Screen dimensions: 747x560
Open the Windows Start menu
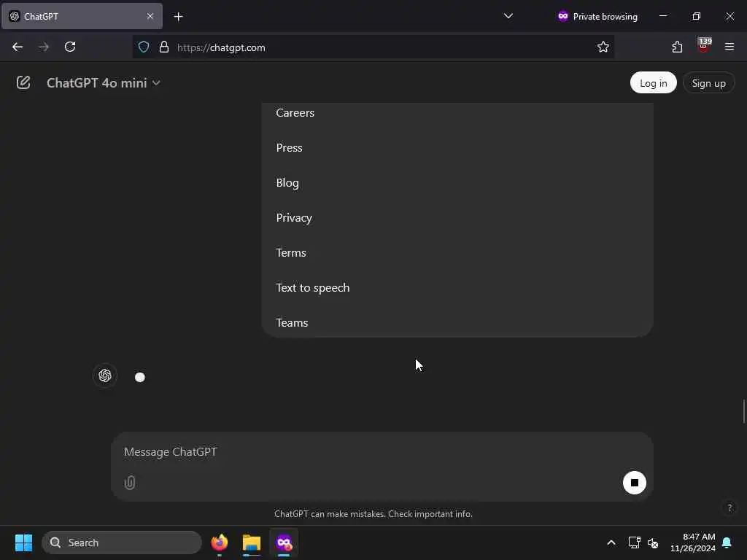point(23,542)
